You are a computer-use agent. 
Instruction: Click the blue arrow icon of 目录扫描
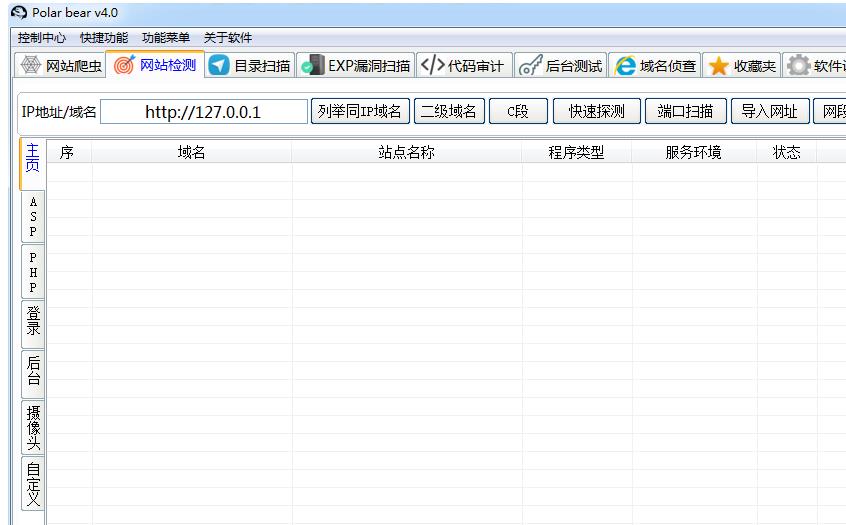tap(219, 66)
